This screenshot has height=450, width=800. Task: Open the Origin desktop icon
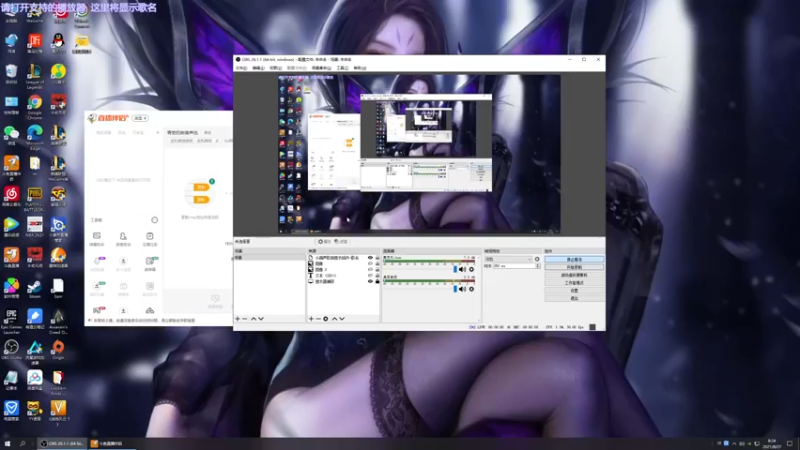(58, 350)
